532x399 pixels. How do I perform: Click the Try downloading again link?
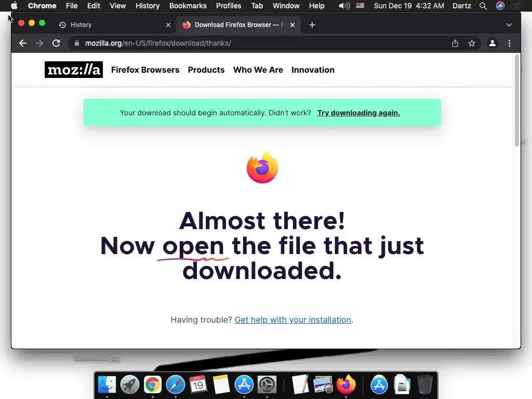tap(358, 113)
